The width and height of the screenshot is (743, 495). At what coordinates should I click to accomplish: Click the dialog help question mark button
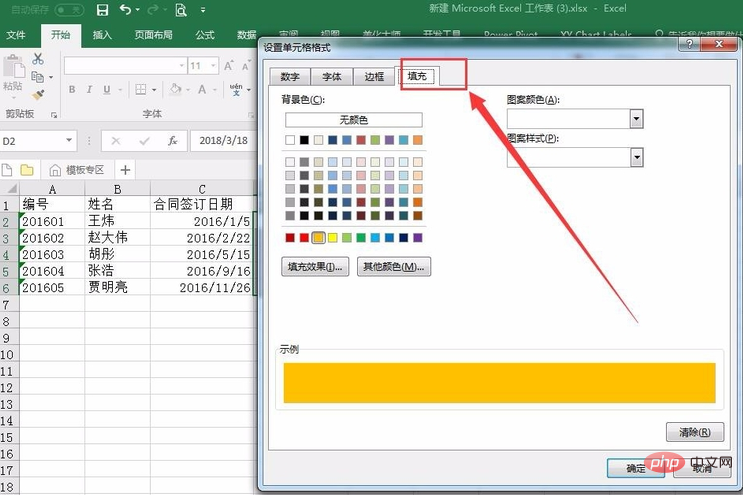click(689, 44)
